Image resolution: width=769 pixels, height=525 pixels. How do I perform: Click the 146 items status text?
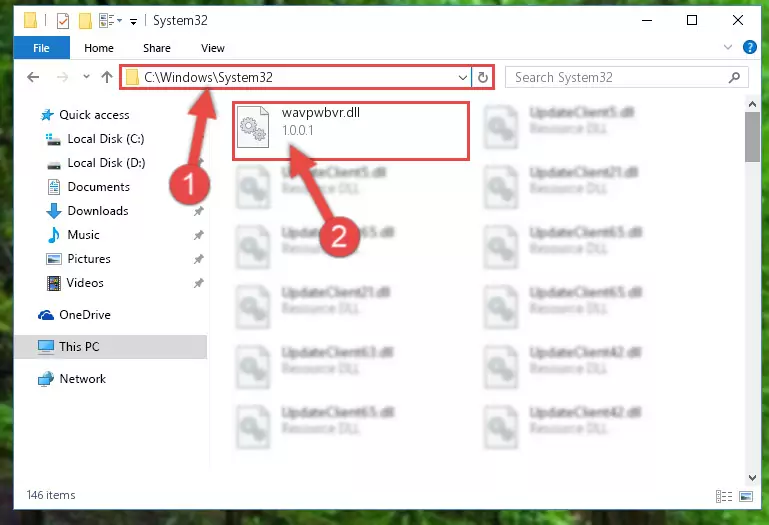[x=51, y=495]
